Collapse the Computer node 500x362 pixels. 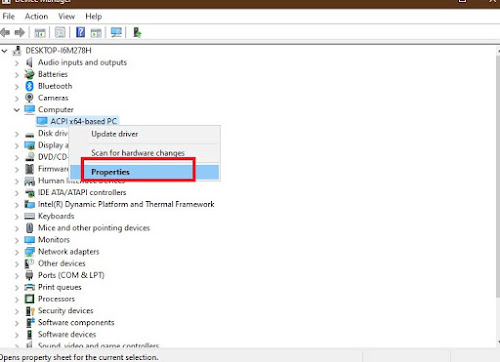(17, 110)
